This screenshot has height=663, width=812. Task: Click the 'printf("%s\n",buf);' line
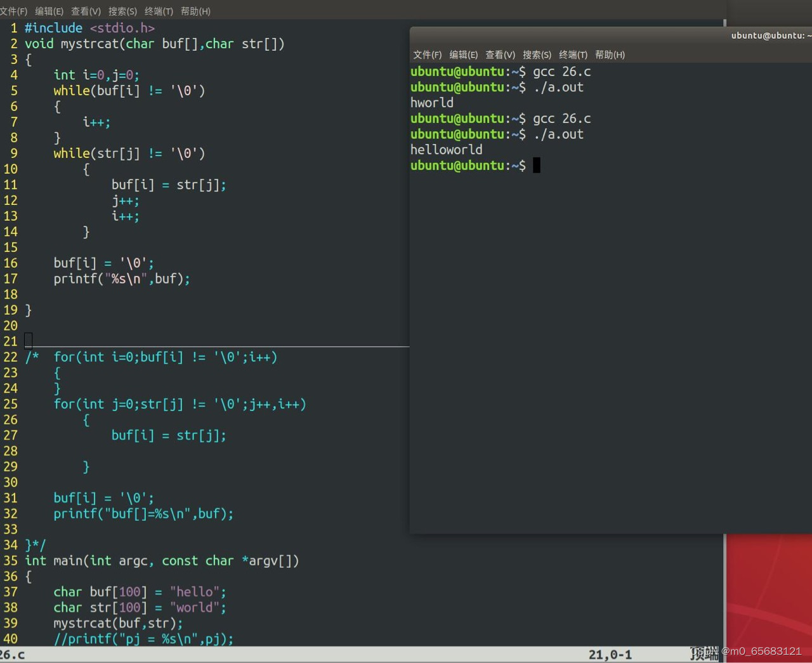pos(122,279)
